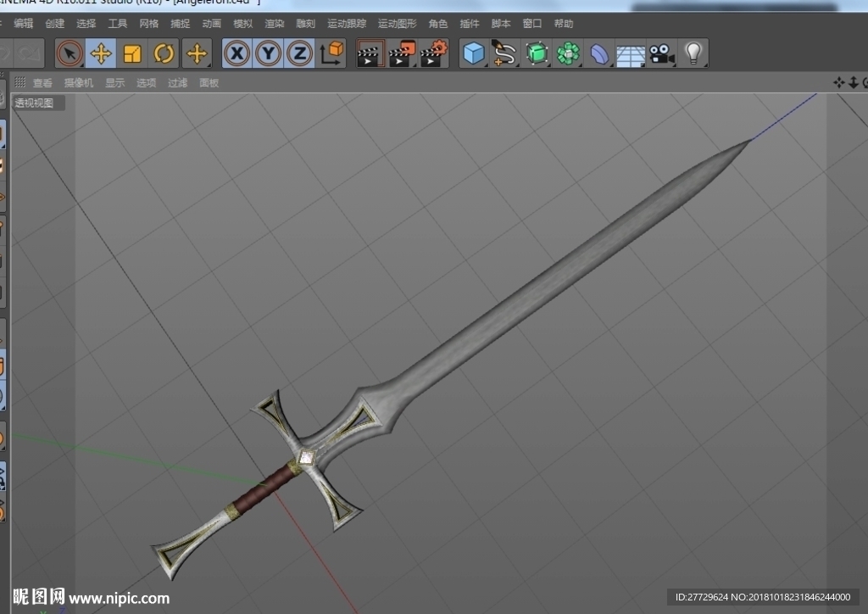Toggle the Y axis lock
The width and height of the screenshot is (868, 614).
coord(269,53)
